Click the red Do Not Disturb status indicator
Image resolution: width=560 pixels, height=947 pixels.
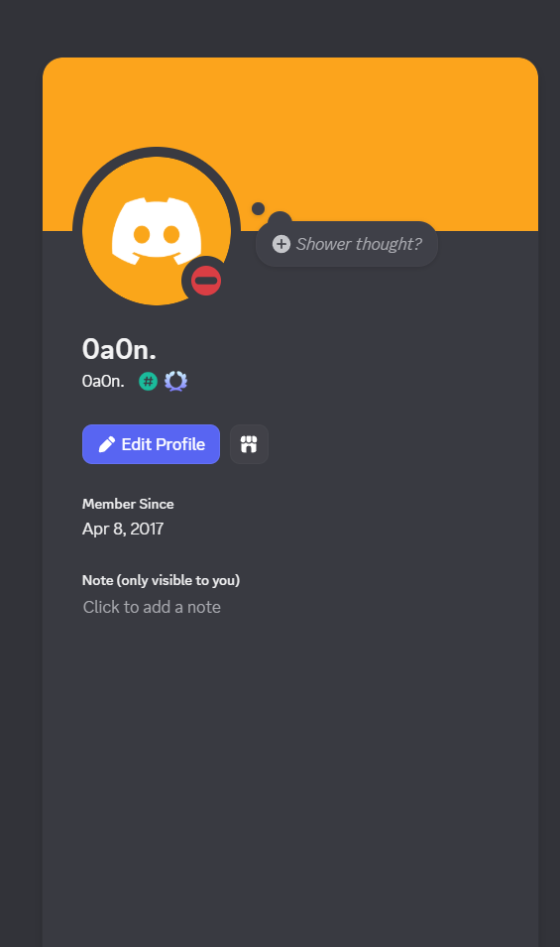click(x=206, y=281)
